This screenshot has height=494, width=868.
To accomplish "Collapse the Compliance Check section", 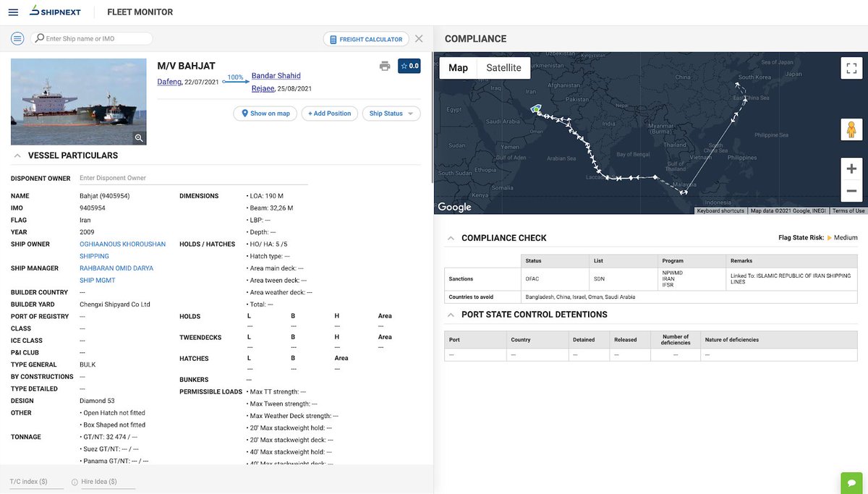I will 451,238.
